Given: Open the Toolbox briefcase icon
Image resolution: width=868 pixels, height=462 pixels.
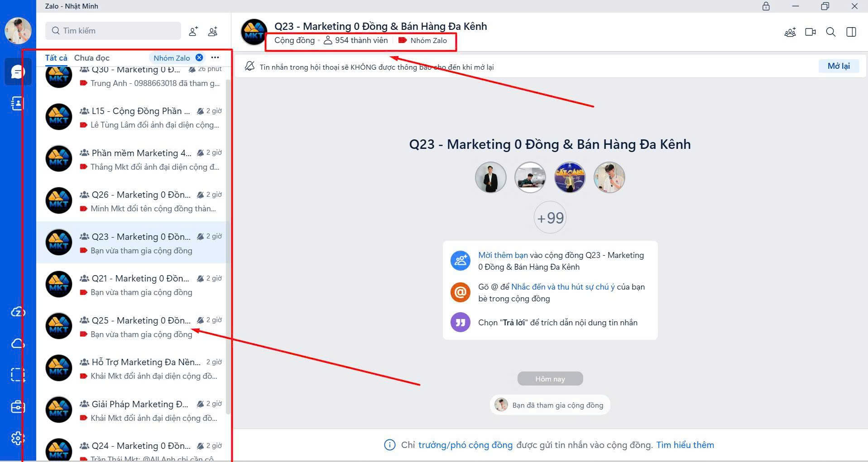Looking at the screenshot, I should (x=18, y=407).
